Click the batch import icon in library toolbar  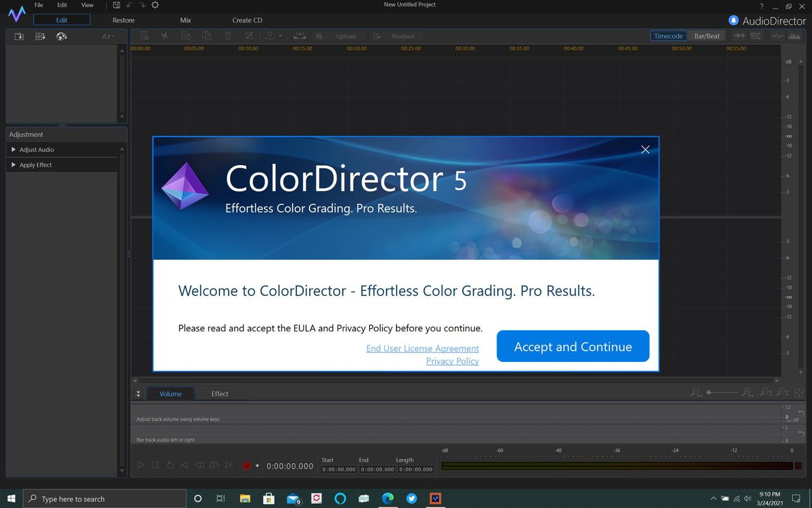[x=40, y=36]
